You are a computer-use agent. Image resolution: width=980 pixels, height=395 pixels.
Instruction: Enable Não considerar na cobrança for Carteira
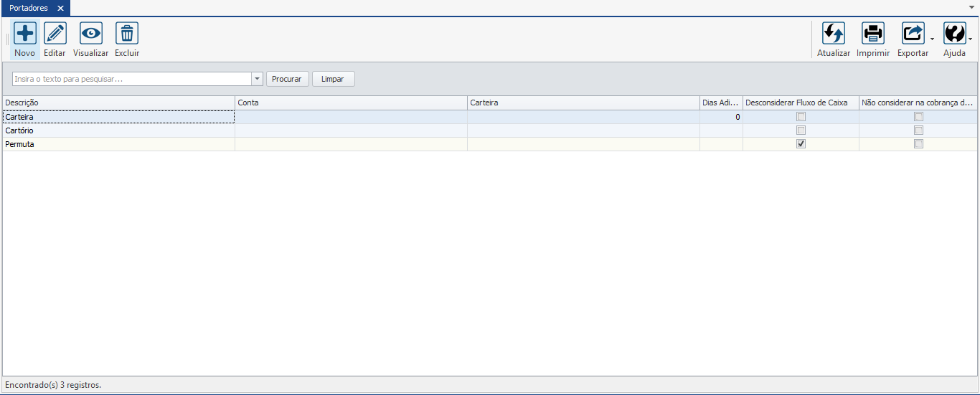(x=918, y=117)
